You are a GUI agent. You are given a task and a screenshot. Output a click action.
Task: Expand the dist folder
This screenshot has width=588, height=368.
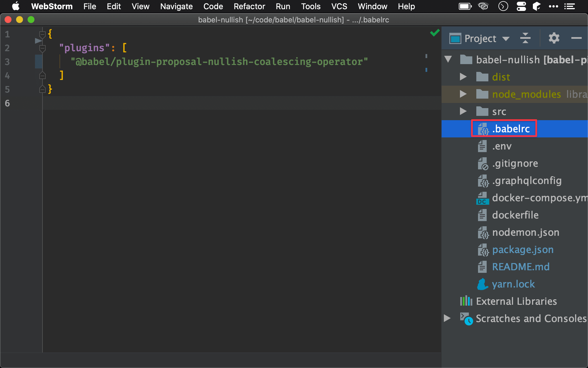coord(463,77)
